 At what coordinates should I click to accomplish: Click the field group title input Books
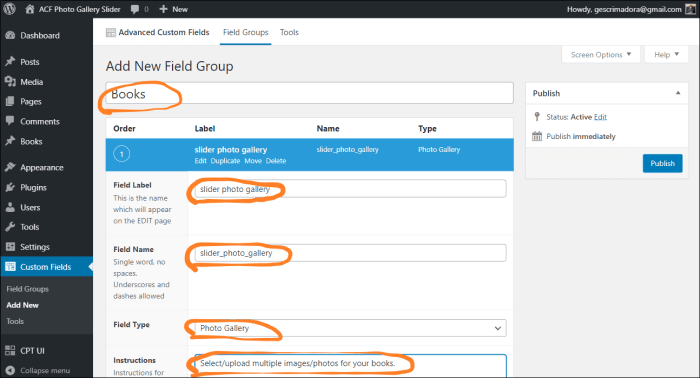309,94
